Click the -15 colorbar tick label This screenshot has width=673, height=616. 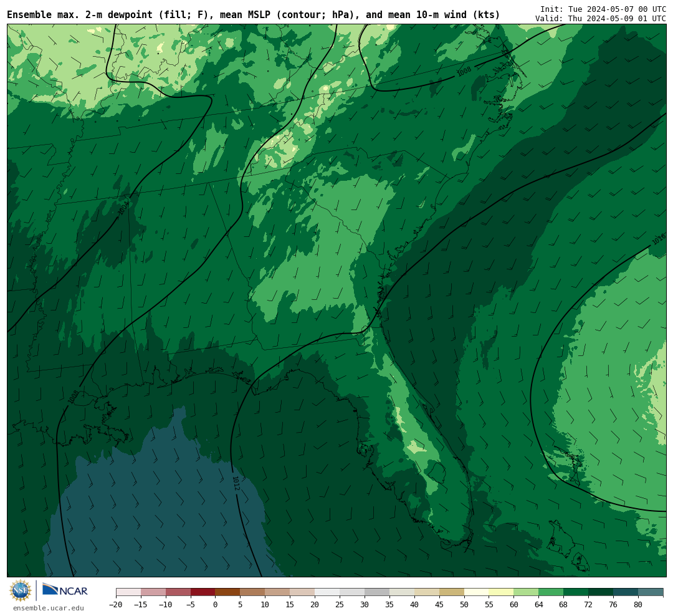141,604
